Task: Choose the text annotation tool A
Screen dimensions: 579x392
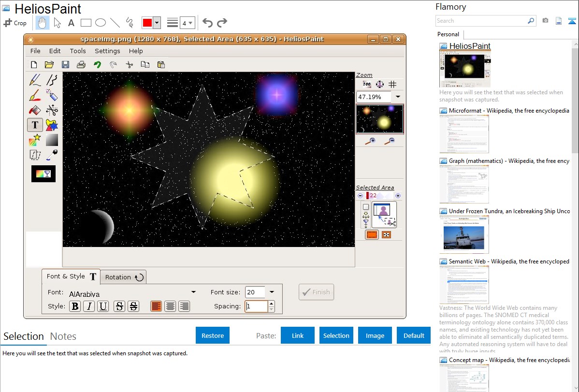Action: (x=71, y=23)
